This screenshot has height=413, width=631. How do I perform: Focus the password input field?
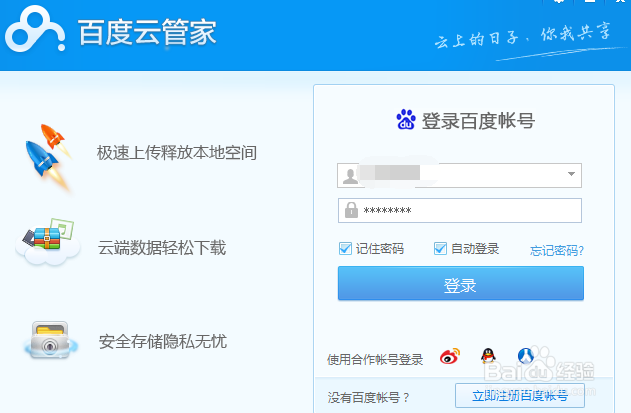(x=460, y=211)
